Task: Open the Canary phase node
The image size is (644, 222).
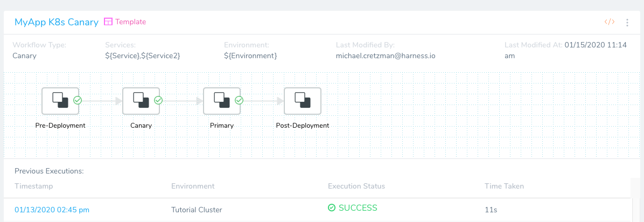Action: tap(141, 101)
